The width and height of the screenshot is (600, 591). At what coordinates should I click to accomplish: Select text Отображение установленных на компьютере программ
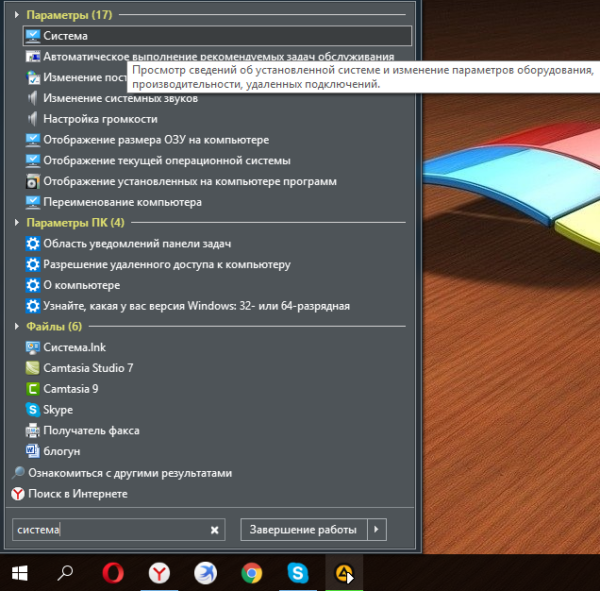pos(190,181)
